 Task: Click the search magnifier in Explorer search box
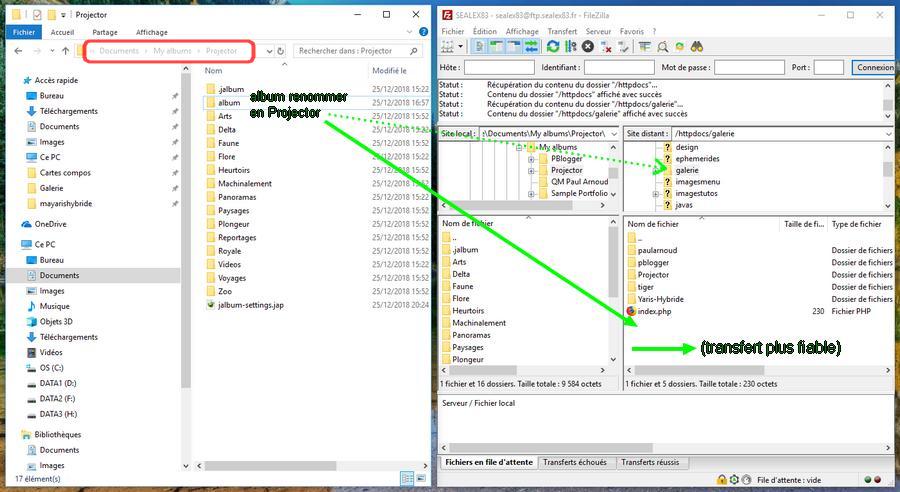[413, 51]
